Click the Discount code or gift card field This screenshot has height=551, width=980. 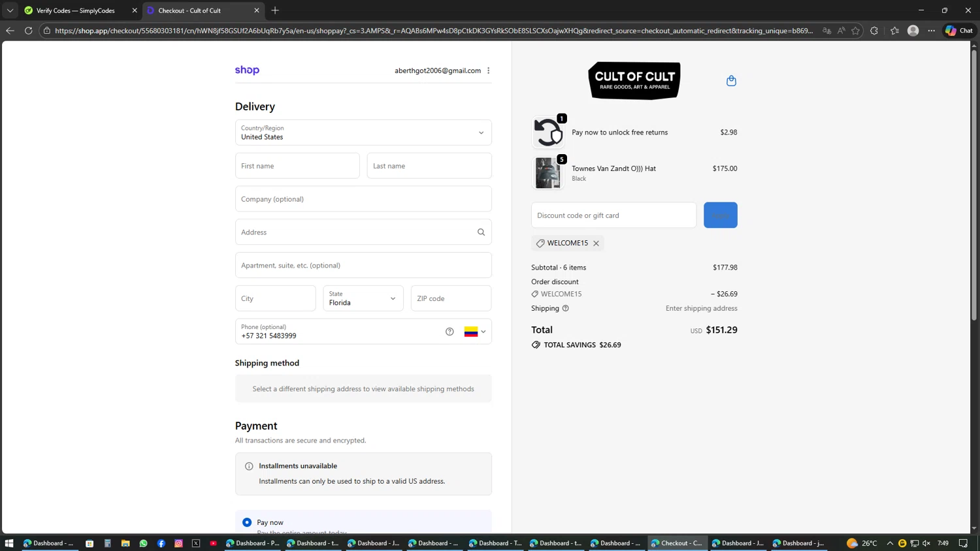pos(614,215)
